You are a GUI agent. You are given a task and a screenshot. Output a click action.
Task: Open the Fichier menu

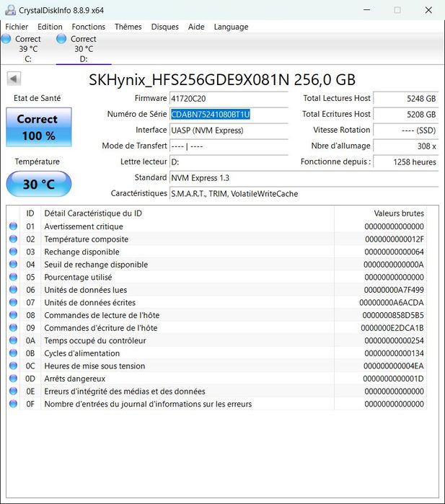[x=17, y=27]
